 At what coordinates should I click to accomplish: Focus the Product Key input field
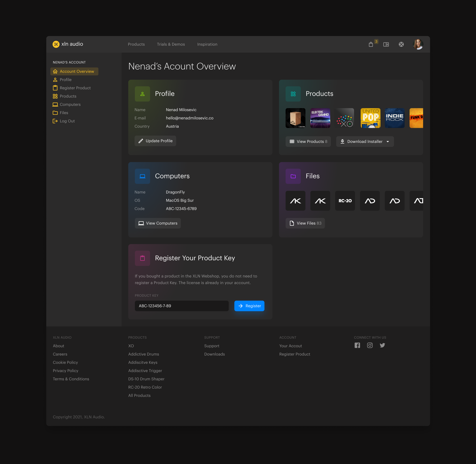(181, 306)
